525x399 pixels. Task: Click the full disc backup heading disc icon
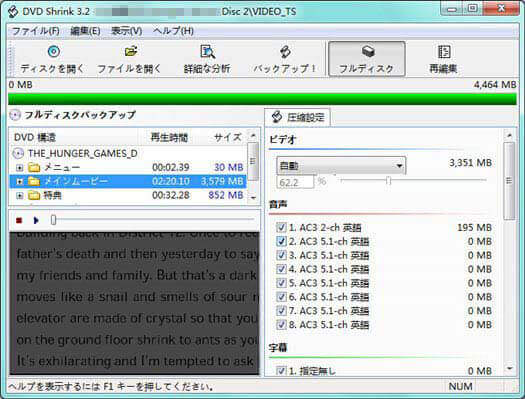tap(15, 115)
